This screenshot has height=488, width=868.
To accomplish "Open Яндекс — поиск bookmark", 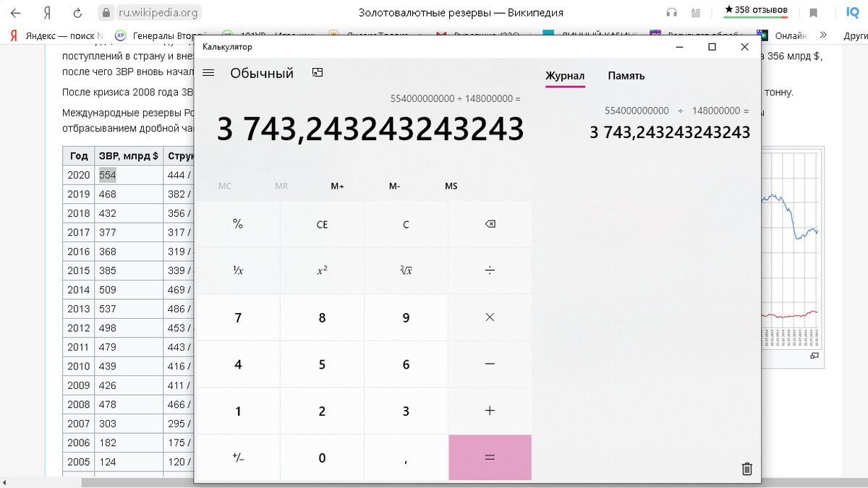I will 56,35.
